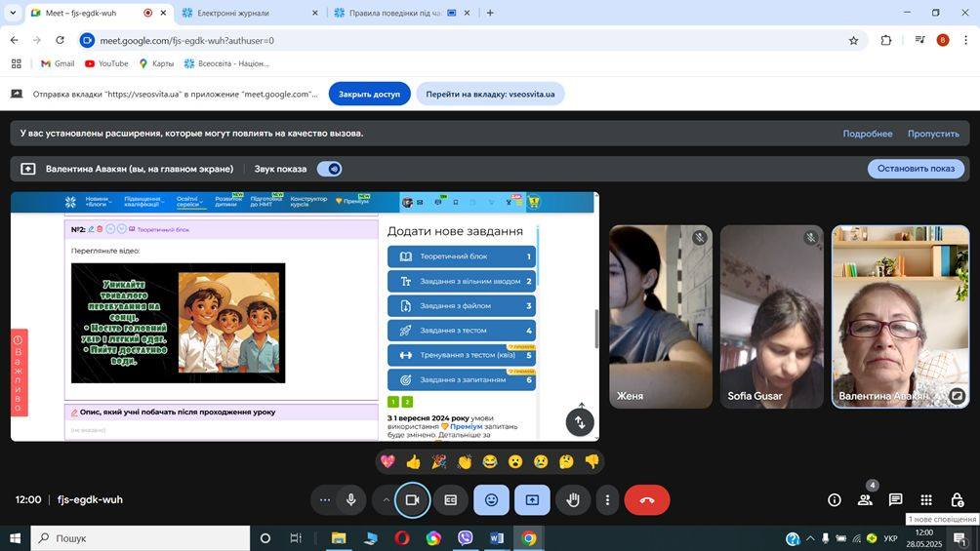Open Viber from taskbar
This screenshot has height=551, width=980.
click(465, 538)
